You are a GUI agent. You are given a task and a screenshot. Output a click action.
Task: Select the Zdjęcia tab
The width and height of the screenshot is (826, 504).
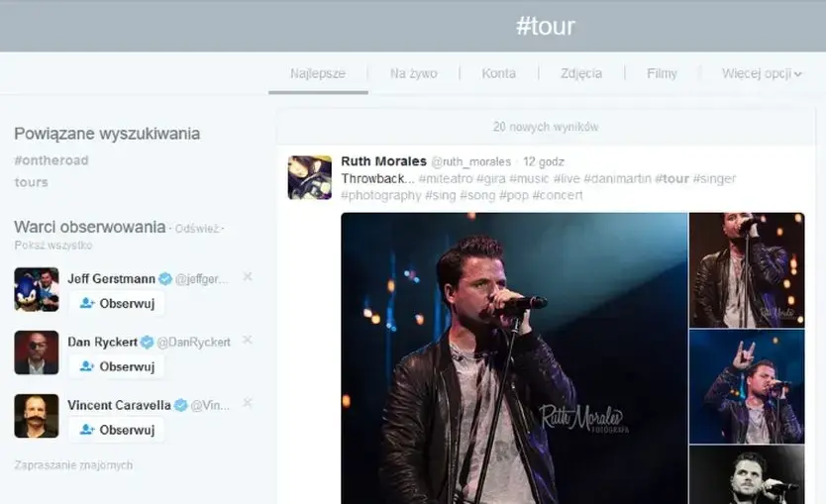coord(580,73)
